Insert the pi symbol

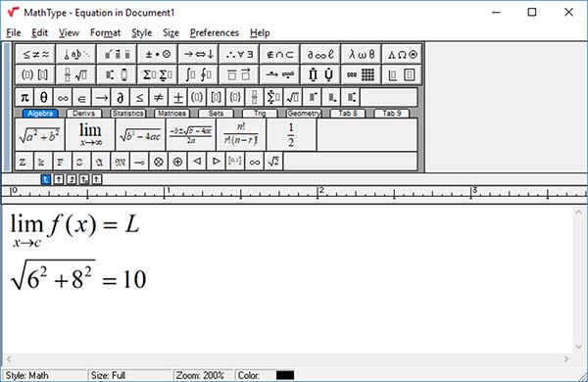point(24,98)
